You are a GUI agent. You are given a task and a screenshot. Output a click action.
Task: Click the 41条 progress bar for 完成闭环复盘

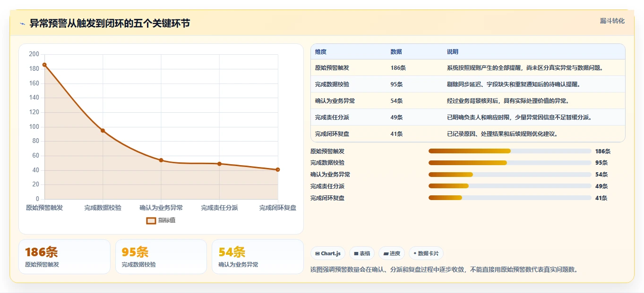point(510,198)
